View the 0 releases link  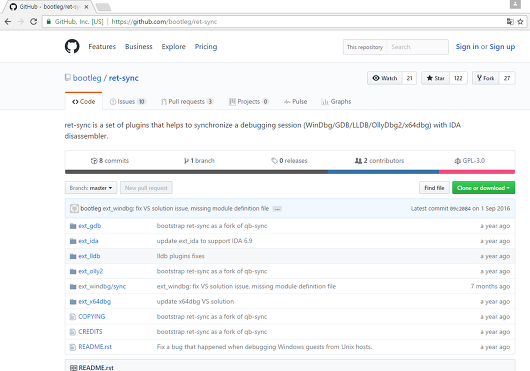289,161
